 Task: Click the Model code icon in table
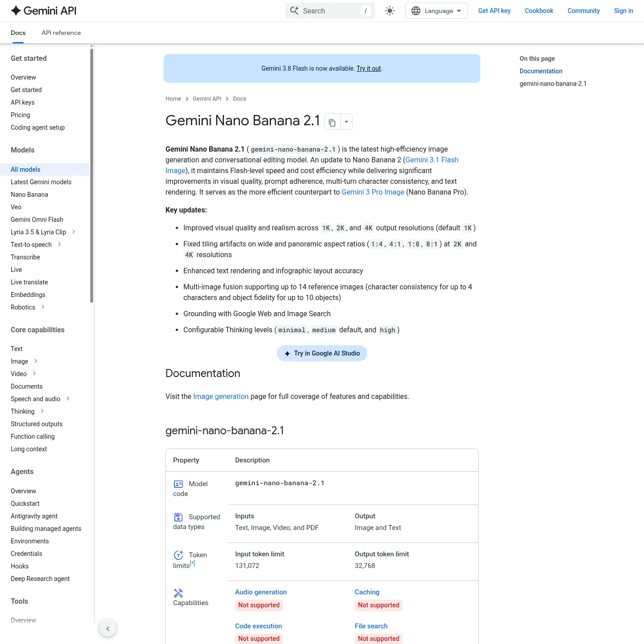click(x=178, y=484)
